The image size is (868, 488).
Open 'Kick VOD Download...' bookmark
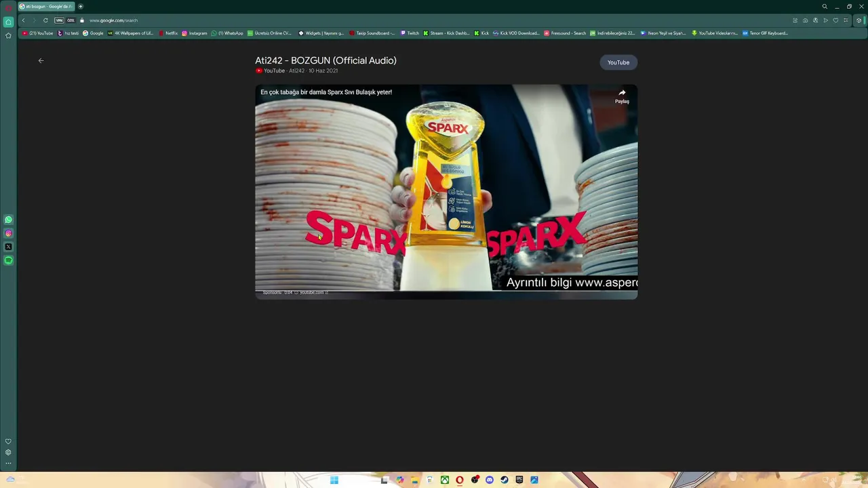coord(516,33)
